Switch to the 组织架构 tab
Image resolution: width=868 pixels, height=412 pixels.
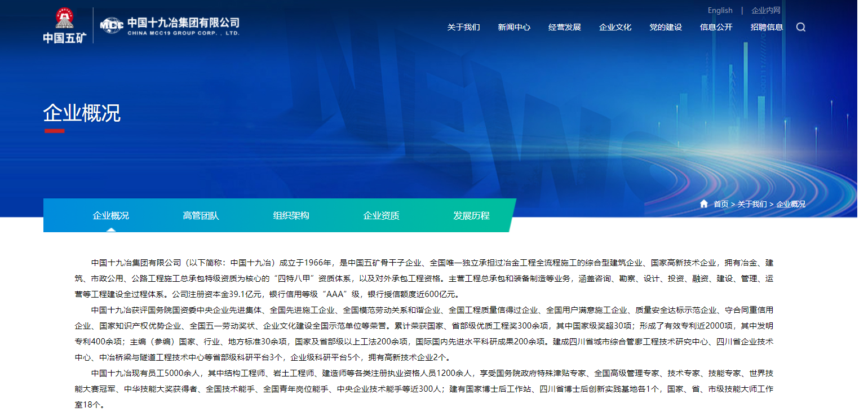pos(291,215)
